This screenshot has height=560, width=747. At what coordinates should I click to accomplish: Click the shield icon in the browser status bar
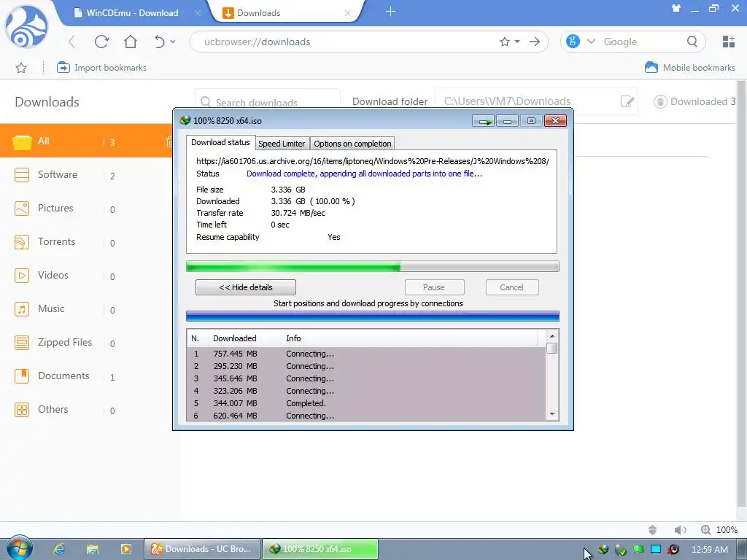point(653,530)
